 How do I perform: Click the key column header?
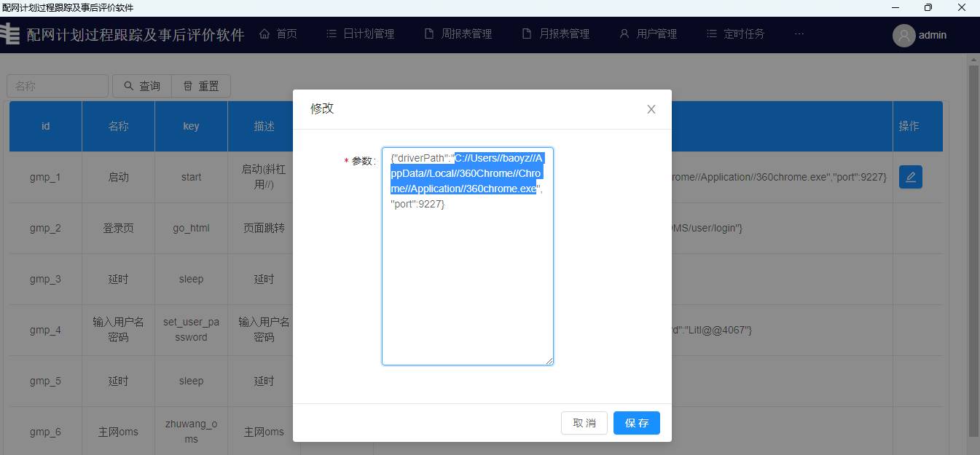coord(192,126)
